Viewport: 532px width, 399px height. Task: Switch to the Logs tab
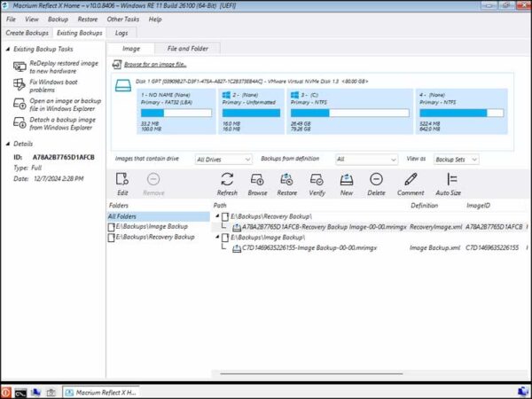[122, 33]
